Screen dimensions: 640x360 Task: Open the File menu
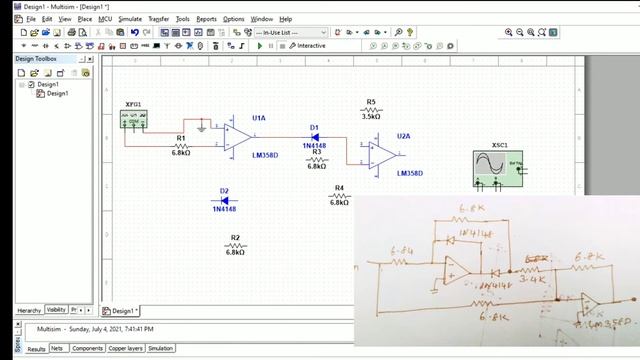pyautogui.click(x=31, y=19)
